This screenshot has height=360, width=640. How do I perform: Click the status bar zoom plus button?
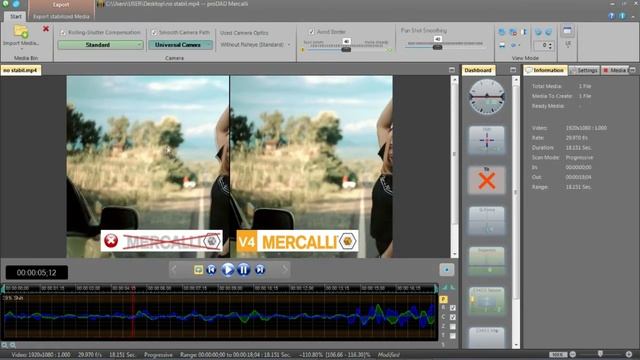coord(629,354)
